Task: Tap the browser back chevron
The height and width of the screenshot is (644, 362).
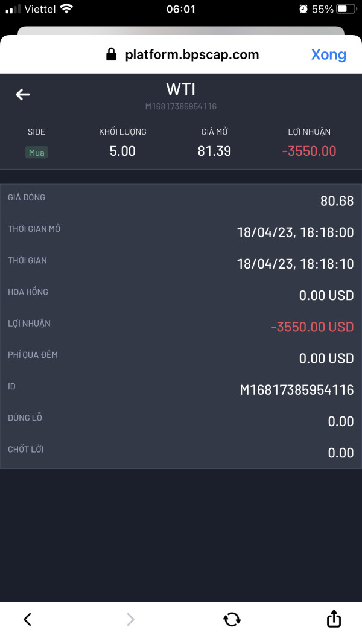Action: [27, 619]
